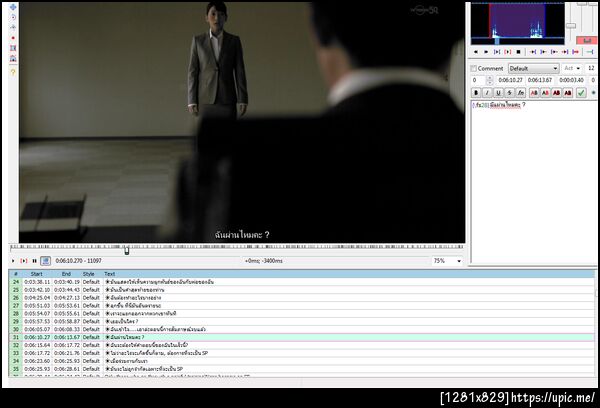Select subtitle line 35 starting 0:06:25.93

click(302, 369)
